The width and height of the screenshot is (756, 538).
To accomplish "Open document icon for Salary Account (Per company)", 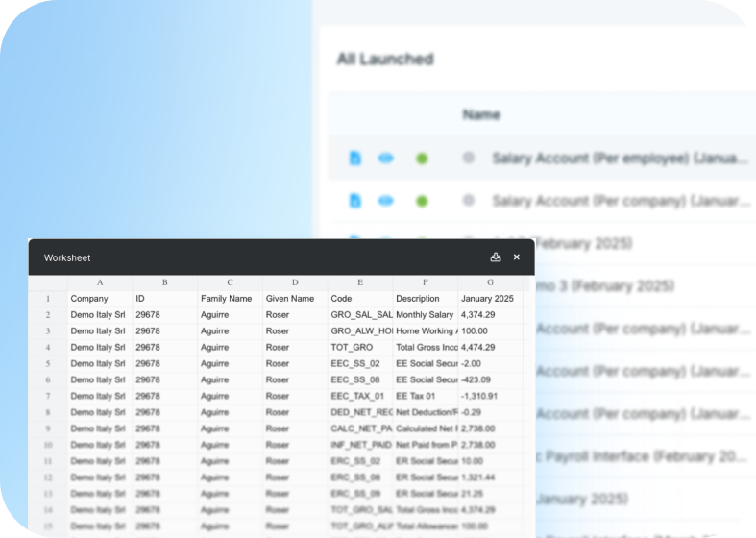I will point(354,201).
